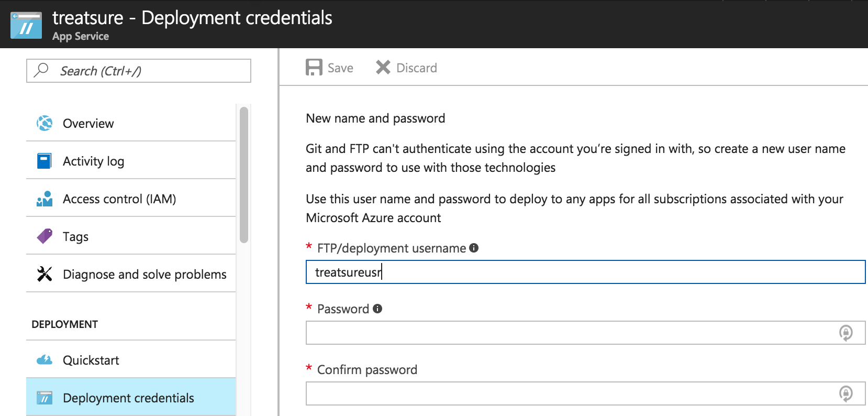Click password manager icon in Confirm password field
This screenshot has height=416, width=868.
846,393
